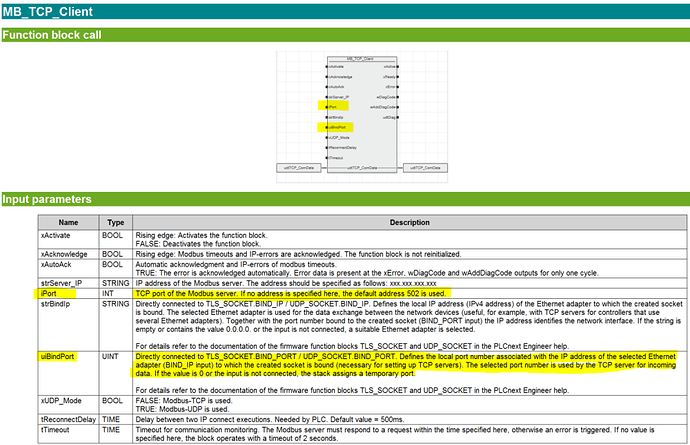Screen dimensions: 690x445
Task: Click the highlighted uiBindPort pin in the diagram
Action: tap(336, 129)
